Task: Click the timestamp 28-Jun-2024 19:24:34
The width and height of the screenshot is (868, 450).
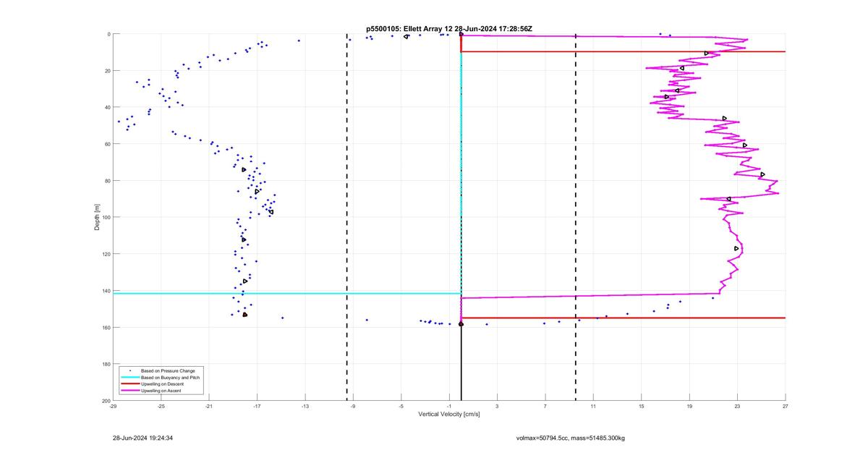Action: pyautogui.click(x=142, y=438)
